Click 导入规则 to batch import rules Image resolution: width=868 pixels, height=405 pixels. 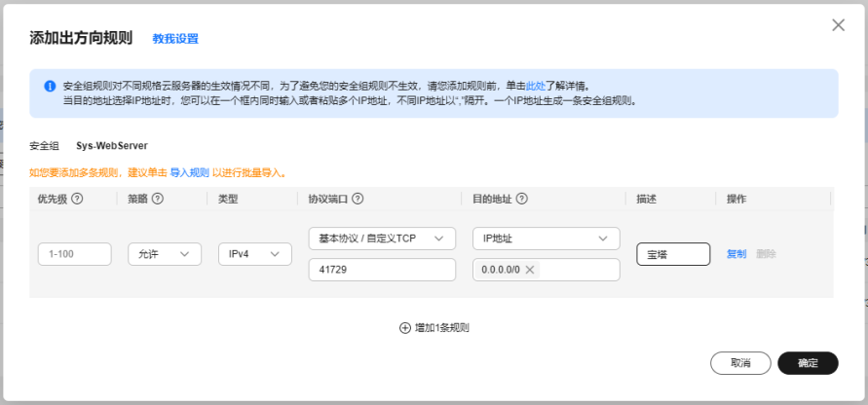click(x=189, y=172)
